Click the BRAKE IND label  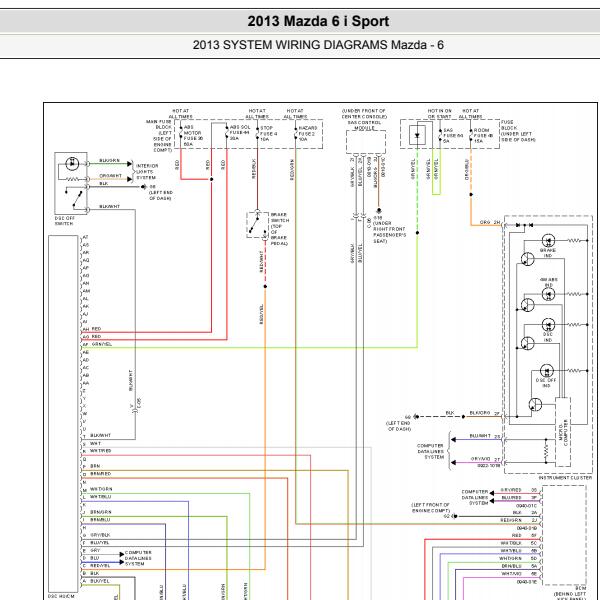(x=548, y=253)
